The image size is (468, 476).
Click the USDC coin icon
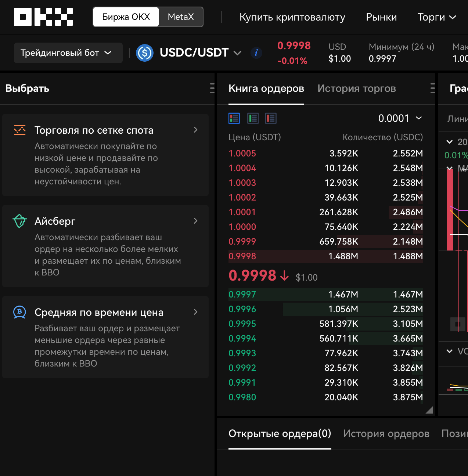pos(144,53)
